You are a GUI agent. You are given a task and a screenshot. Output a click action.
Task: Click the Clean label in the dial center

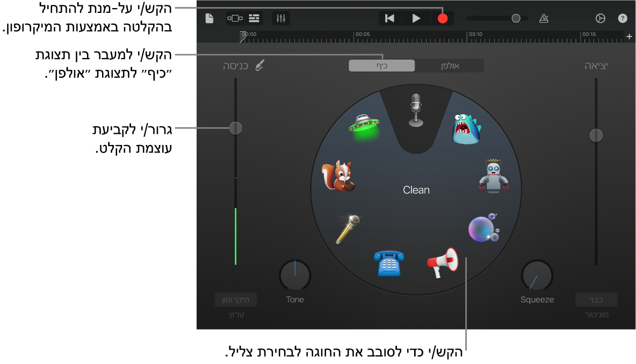[x=416, y=190]
